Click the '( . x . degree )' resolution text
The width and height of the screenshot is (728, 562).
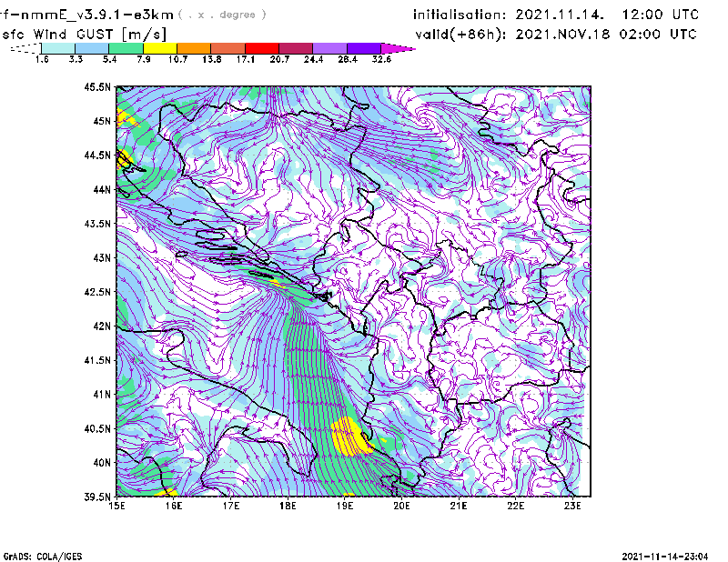[x=222, y=15]
